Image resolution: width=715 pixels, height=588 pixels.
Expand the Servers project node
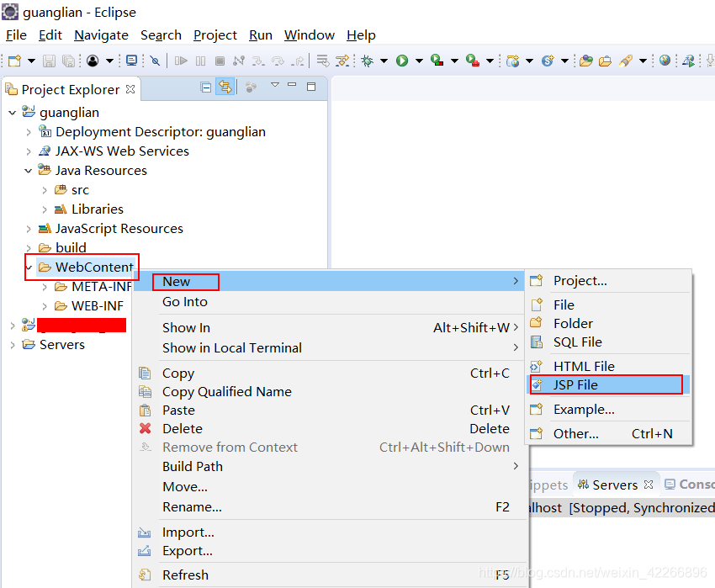pyautogui.click(x=13, y=345)
